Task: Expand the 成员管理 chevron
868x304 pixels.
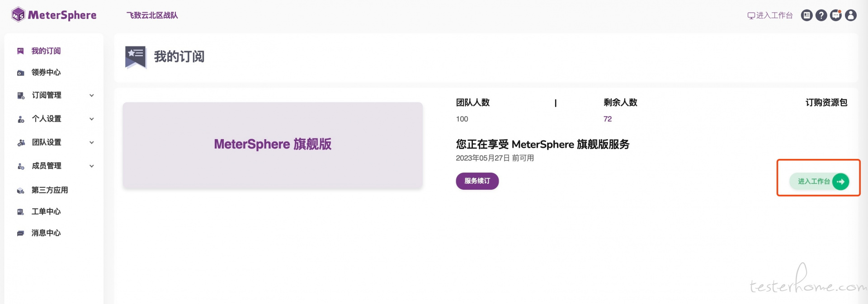Action: pos(92,166)
